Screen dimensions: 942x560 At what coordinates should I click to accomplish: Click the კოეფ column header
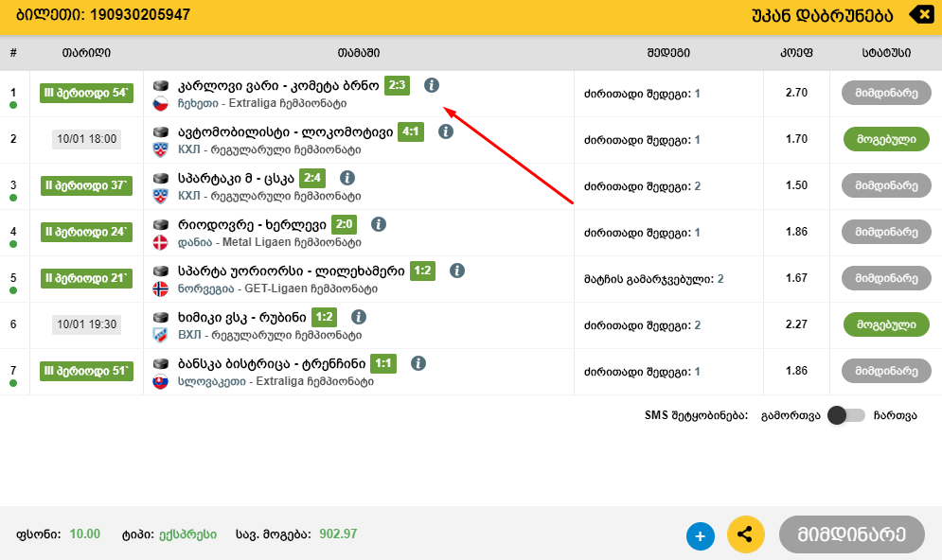(796, 53)
